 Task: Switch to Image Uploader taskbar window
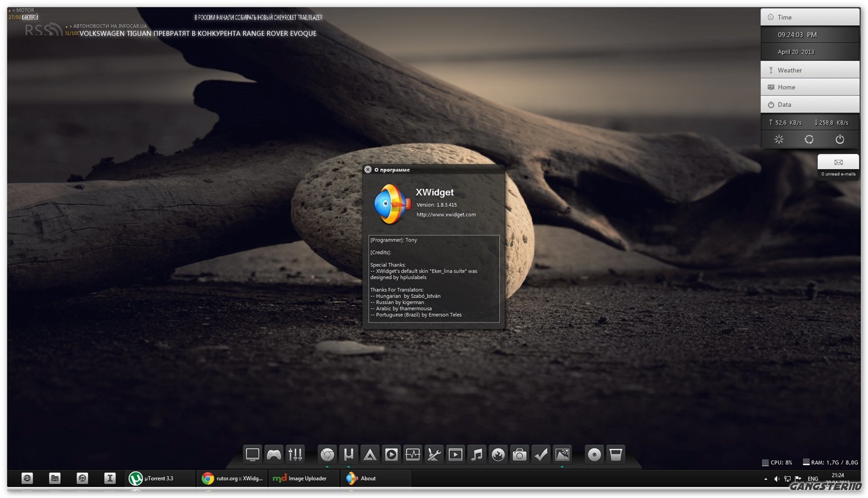click(x=304, y=478)
